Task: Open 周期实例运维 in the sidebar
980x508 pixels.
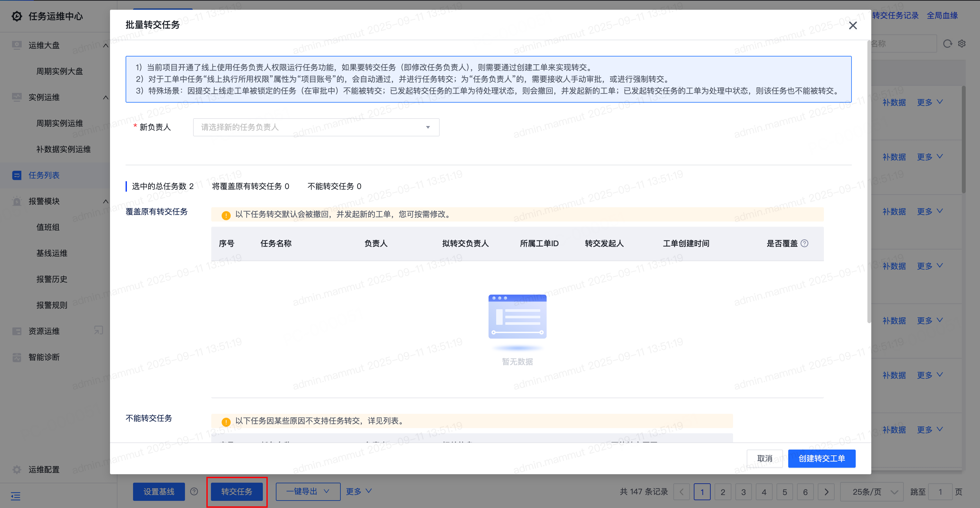Action: point(59,123)
